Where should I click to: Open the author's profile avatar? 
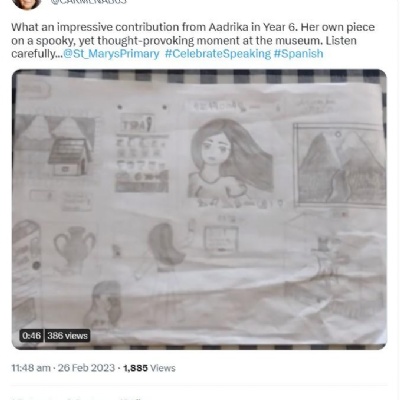pyautogui.click(x=26, y=3)
